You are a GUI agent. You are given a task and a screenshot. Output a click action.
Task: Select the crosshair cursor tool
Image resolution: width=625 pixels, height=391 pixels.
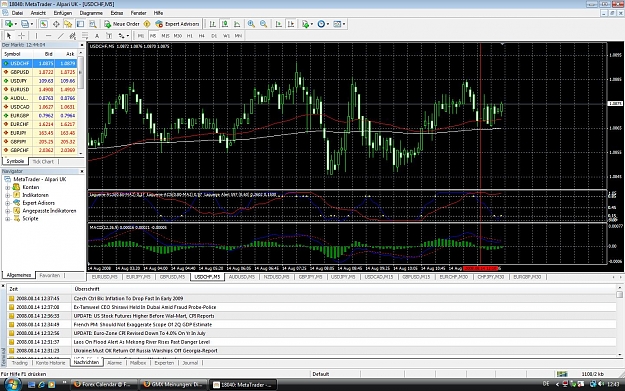coord(22,36)
